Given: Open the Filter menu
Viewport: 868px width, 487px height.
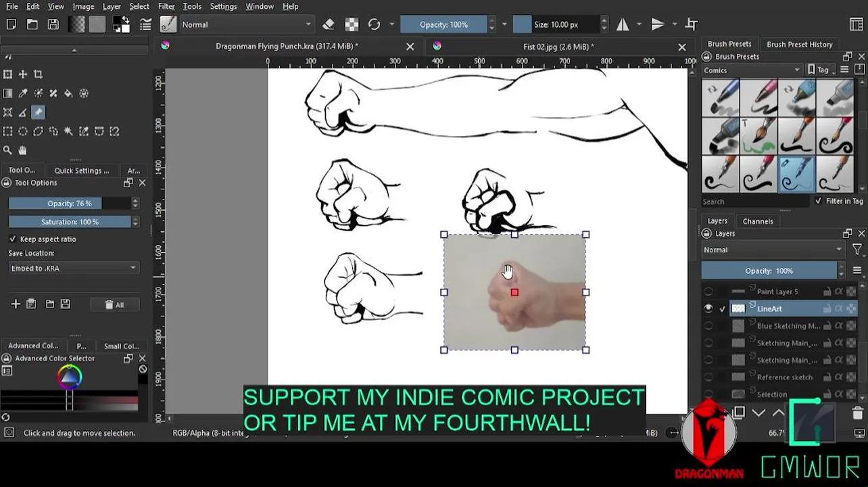Looking at the screenshot, I should (x=166, y=6).
